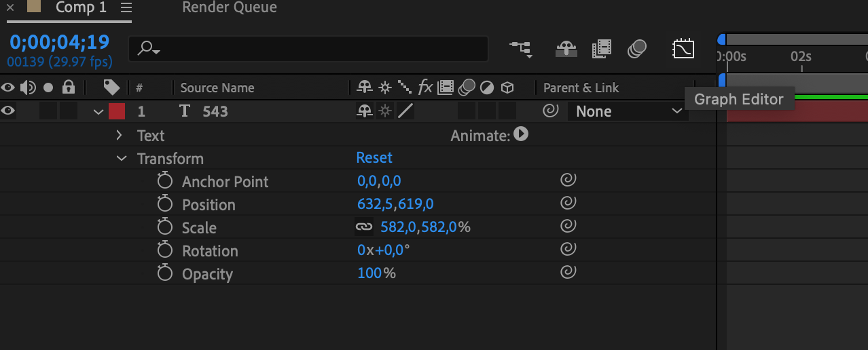Collapse the Transform property group
Viewport: 868px width, 350px height.
point(122,158)
